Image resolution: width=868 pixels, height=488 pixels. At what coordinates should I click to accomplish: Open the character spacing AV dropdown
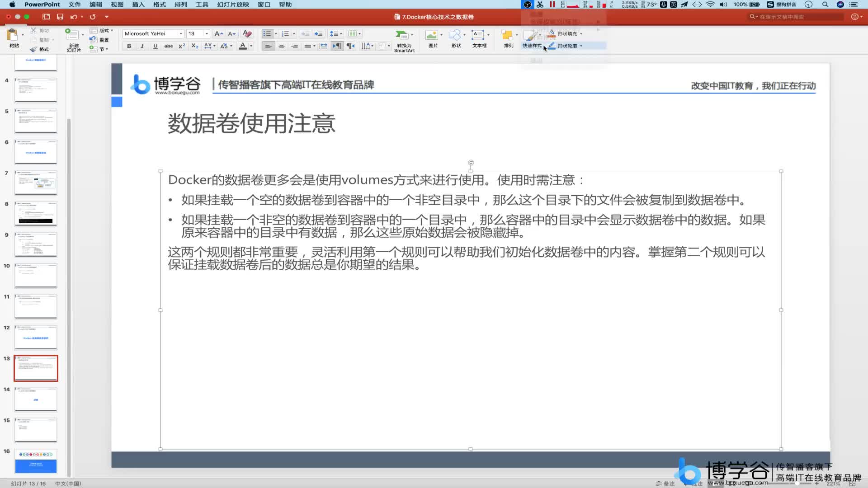click(x=210, y=46)
